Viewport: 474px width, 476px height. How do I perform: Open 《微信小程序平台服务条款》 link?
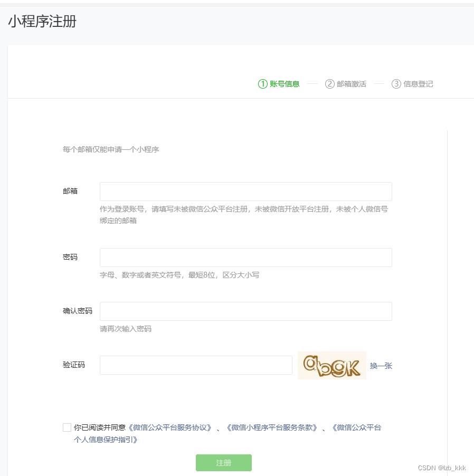(272, 427)
